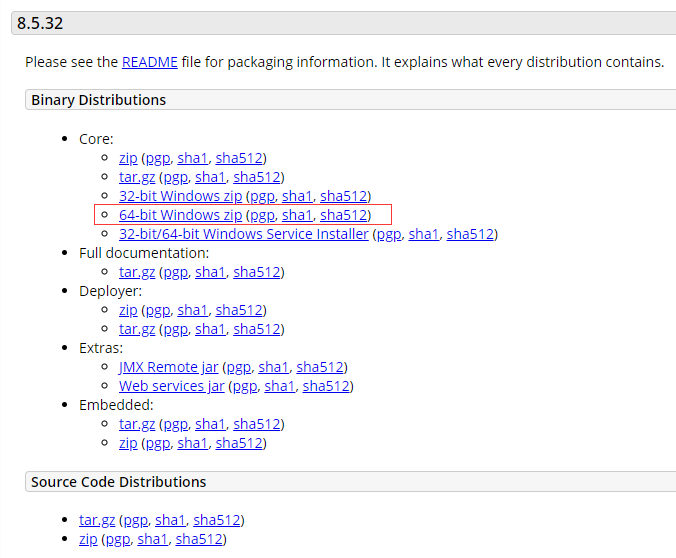Open sha512 for Embedded tar.gz
This screenshot has width=676, height=558.
(x=257, y=424)
